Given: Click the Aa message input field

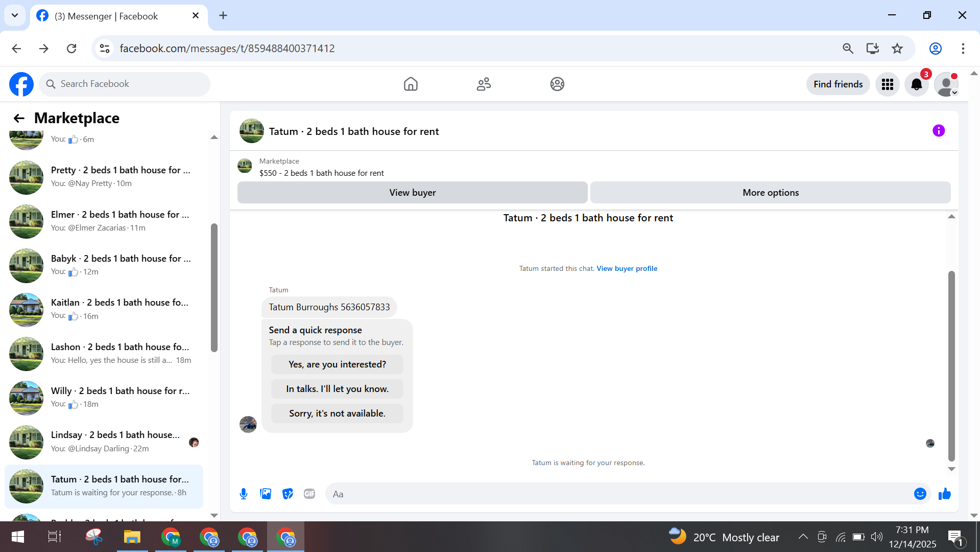Looking at the screenshot, I should [x=618, y=494].
